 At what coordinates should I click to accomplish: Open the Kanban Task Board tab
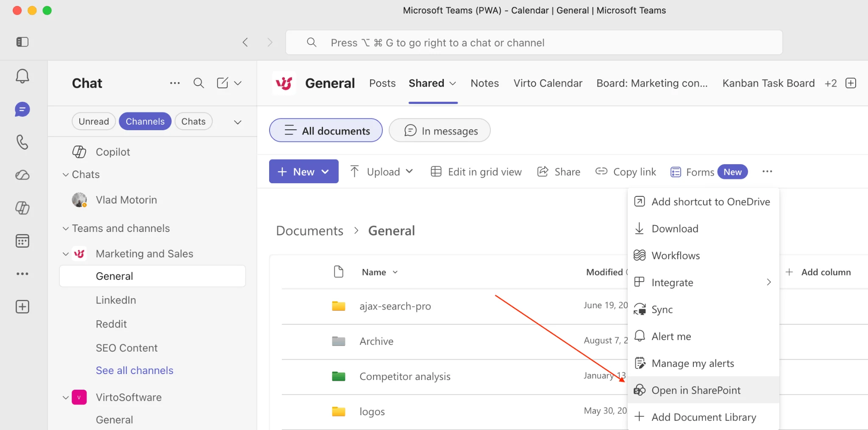[x=768, y=83]
